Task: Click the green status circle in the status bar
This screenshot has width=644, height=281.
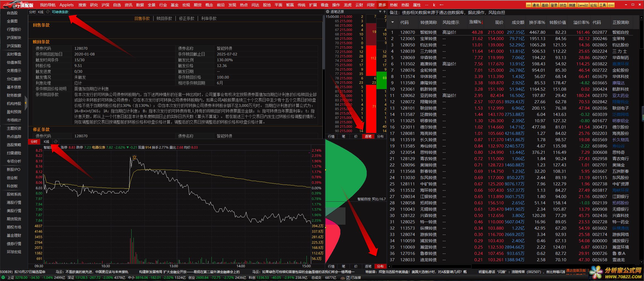Action: click(x=3, y=277)
